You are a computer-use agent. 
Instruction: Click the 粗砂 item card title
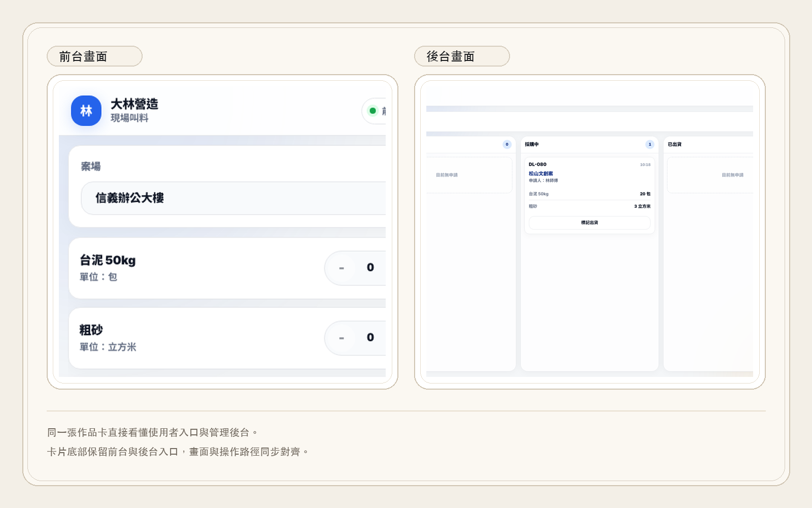91,330
